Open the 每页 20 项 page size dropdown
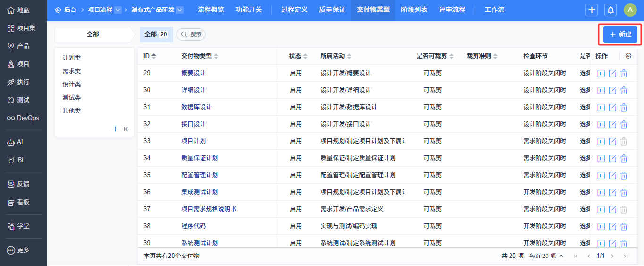The height and width of the screenshot is (266, 644). tap(546, 256)
